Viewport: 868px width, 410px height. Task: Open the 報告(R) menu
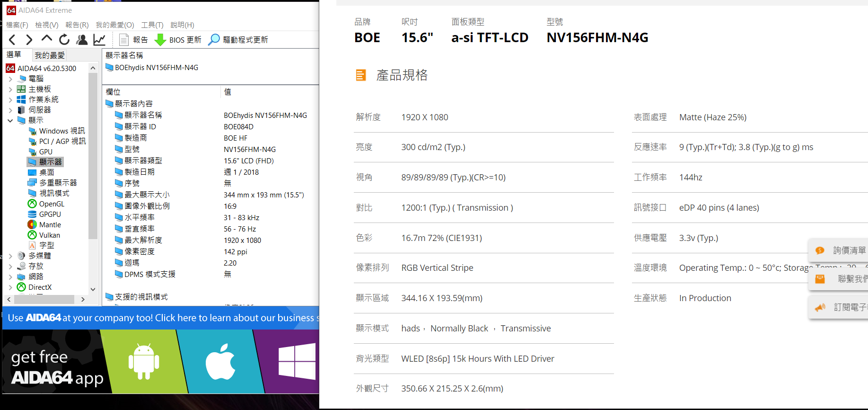tap(77, 25)
